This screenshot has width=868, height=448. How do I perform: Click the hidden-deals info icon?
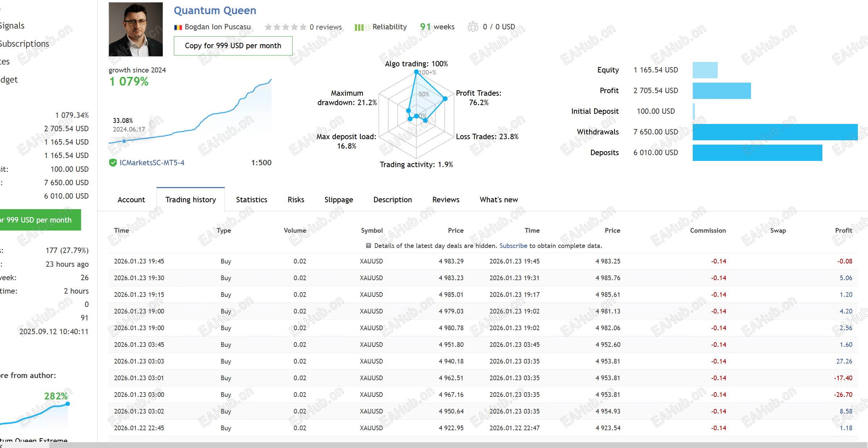pos(368,246)
